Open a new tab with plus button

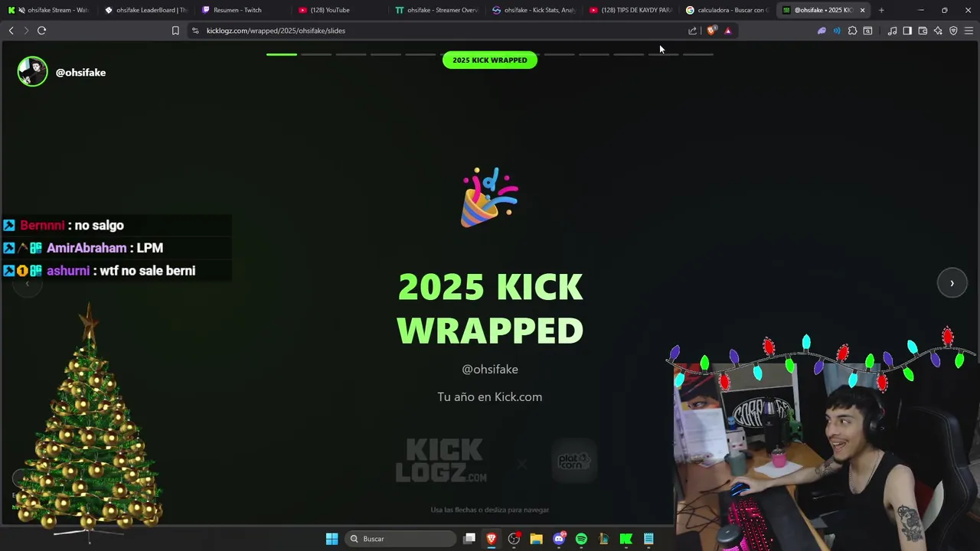click(x=881, y=10)
